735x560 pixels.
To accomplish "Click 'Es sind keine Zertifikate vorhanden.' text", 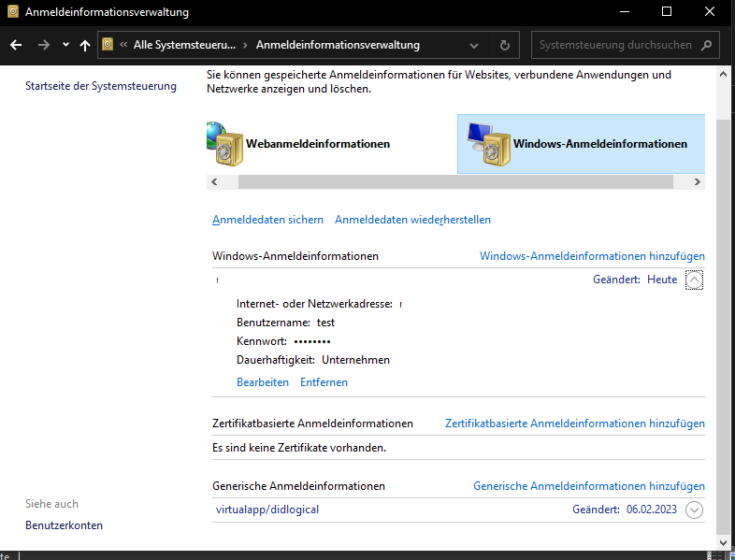I will 299,448.
